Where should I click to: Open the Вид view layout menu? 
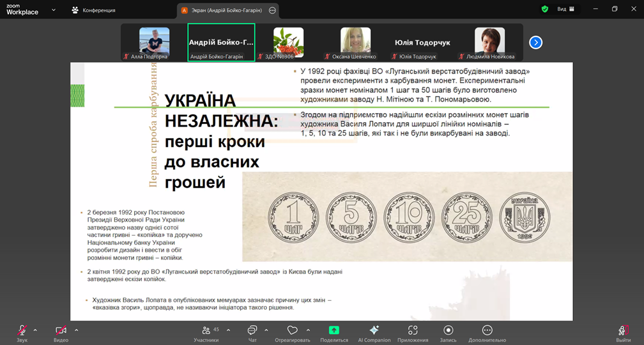pyautogui.click(x=565, y=10)
